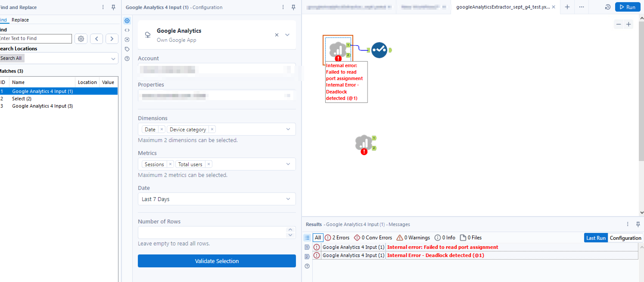Select the Browse tool on the canvas
Screen dimensions: 644x282
point(379,50)
